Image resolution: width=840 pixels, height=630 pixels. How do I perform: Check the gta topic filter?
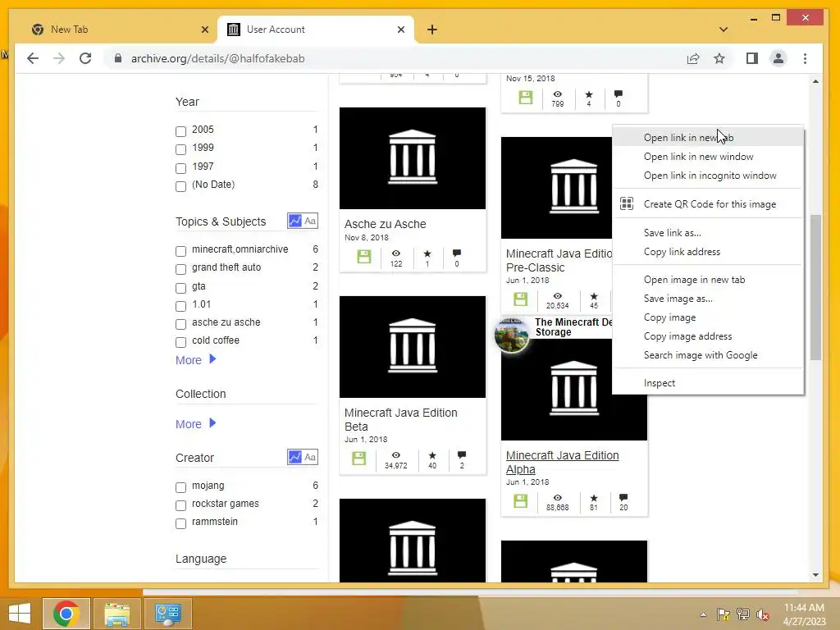point(181,288)
